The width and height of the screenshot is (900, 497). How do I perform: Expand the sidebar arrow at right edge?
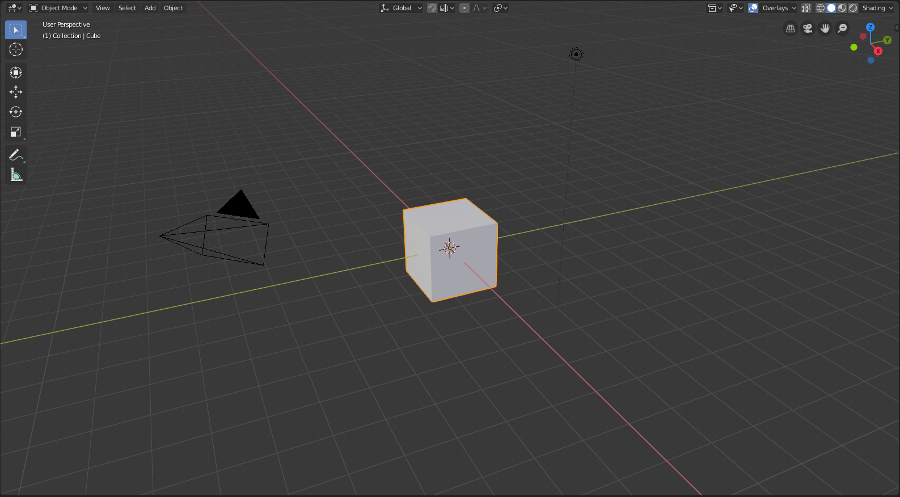[897, 28]
